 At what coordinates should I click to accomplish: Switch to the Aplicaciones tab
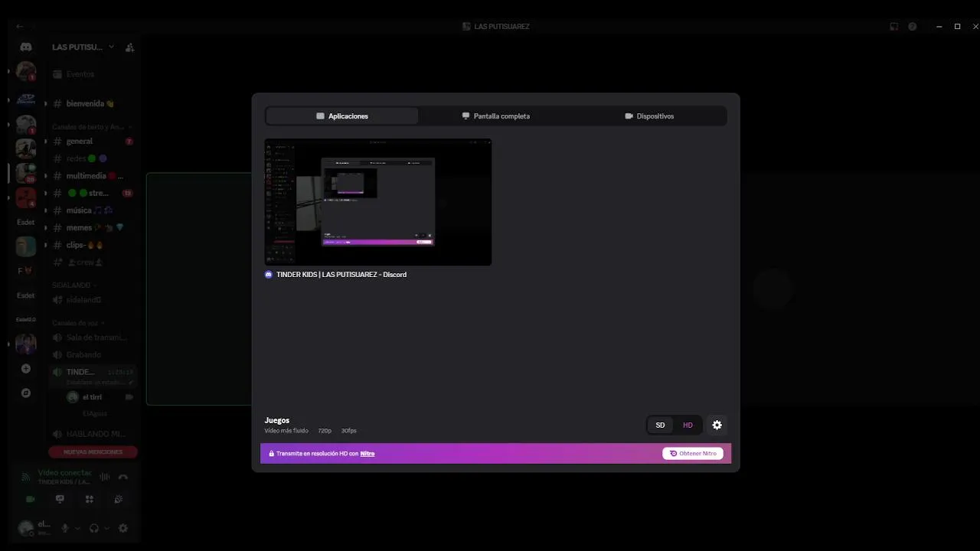342,116
